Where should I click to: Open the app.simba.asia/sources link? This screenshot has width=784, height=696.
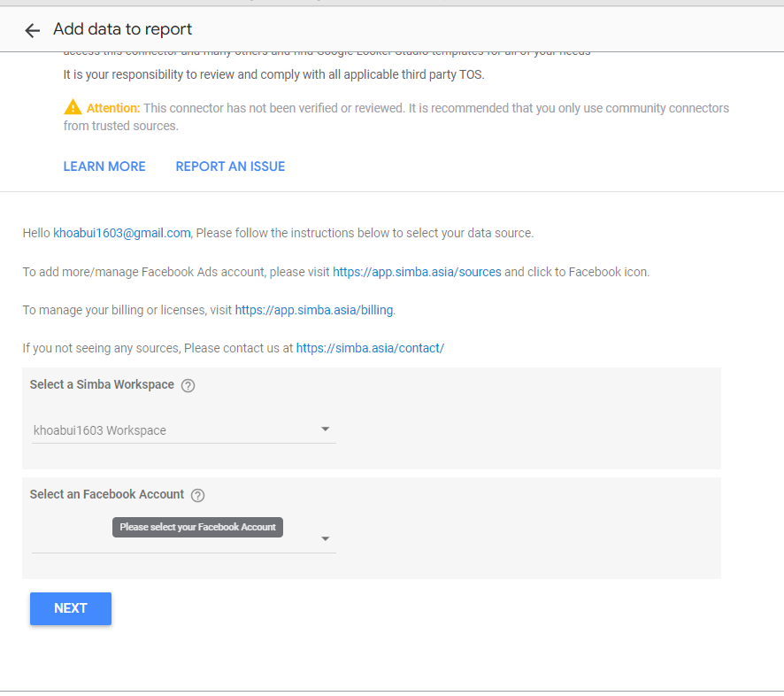(x=417, y=272)
